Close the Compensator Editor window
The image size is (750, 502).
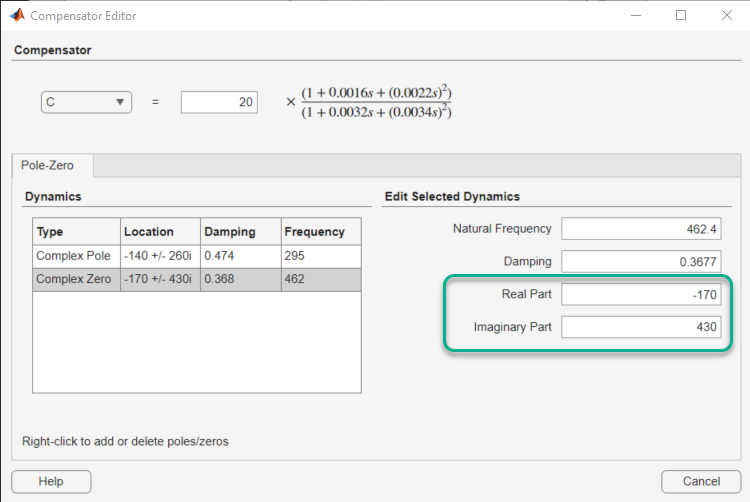pyautogui.click(x=726, y=16)
